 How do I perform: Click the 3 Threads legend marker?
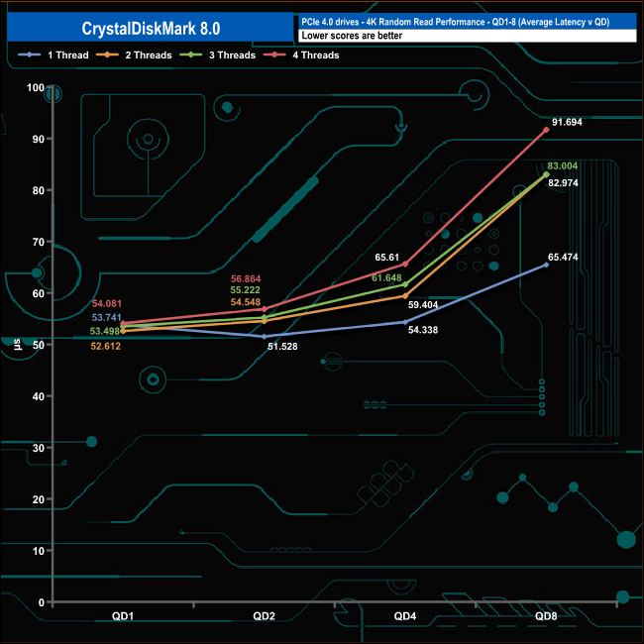(191, 55)
